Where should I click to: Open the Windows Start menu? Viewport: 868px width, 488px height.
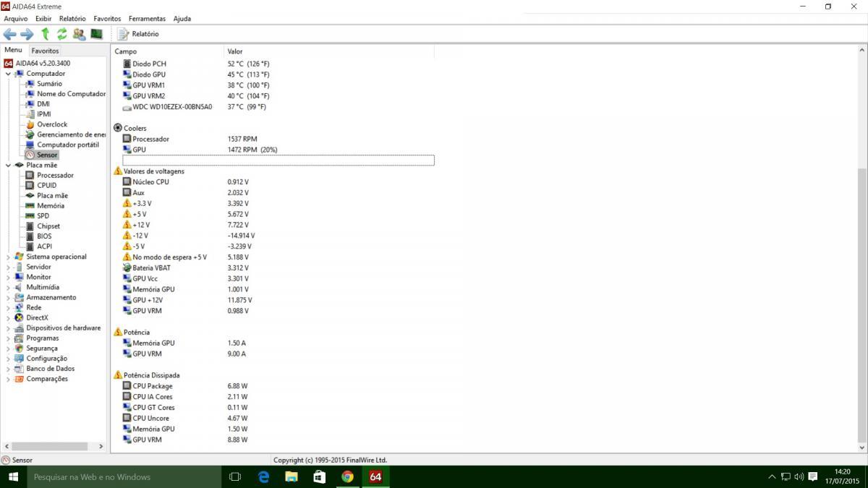pyautogui.click(x=13, y=476)
